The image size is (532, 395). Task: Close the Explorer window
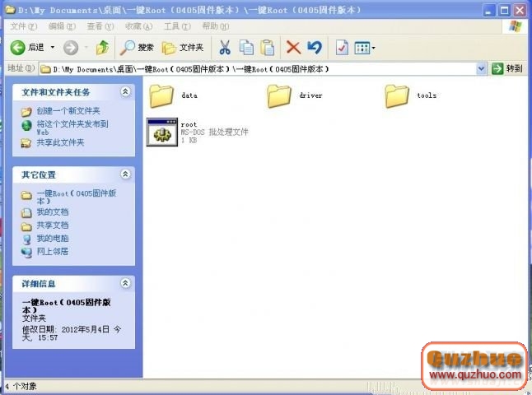click(x=520, y=11)
